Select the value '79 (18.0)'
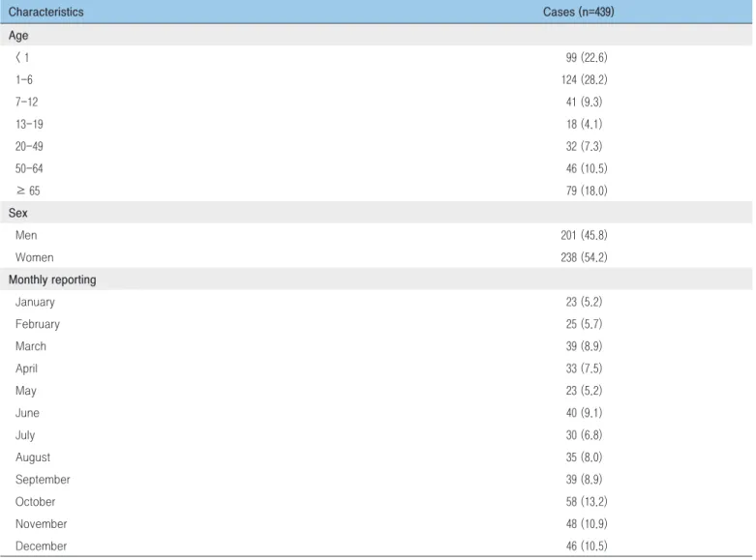Viewport: 756px width, 560px height. click(587, 191)
